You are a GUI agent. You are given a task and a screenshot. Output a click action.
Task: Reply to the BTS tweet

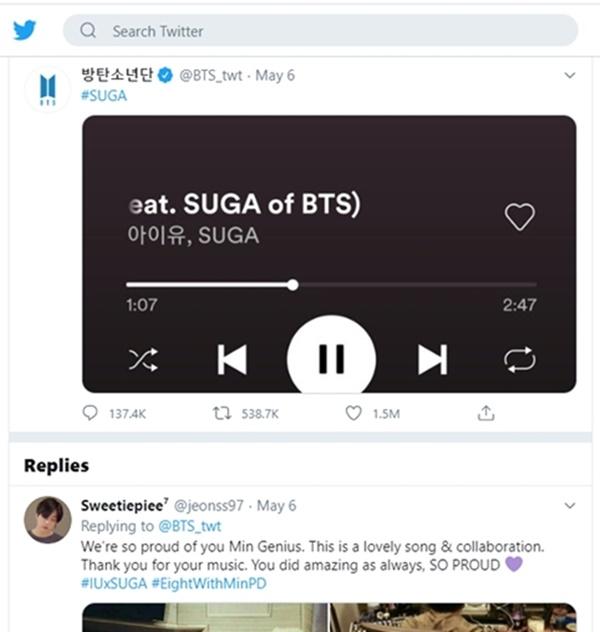click(x=91, y=413)
